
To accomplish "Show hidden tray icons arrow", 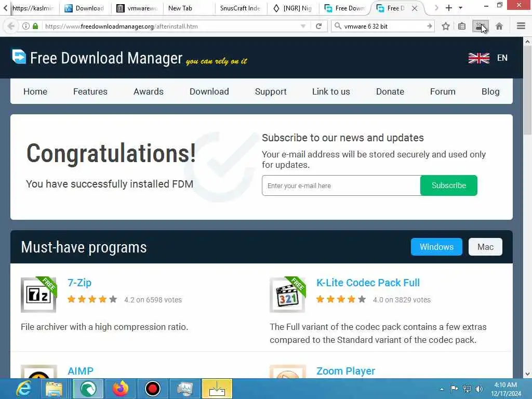I will tap(442, 389).
